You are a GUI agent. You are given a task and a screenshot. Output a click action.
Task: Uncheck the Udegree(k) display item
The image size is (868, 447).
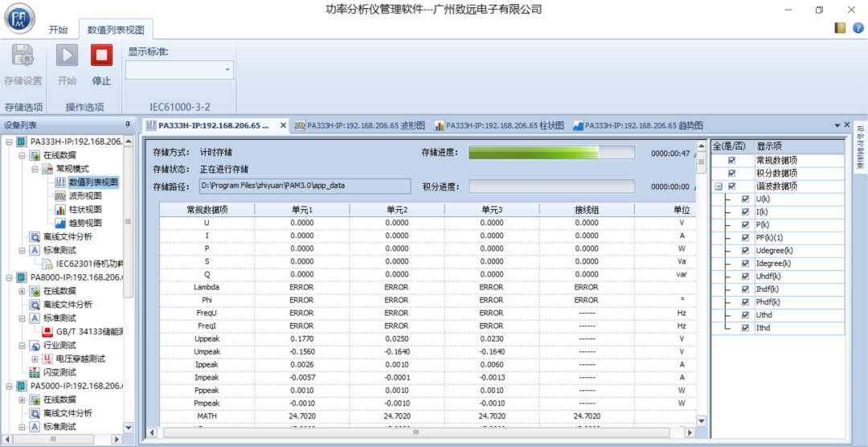[x=746, y=250]
